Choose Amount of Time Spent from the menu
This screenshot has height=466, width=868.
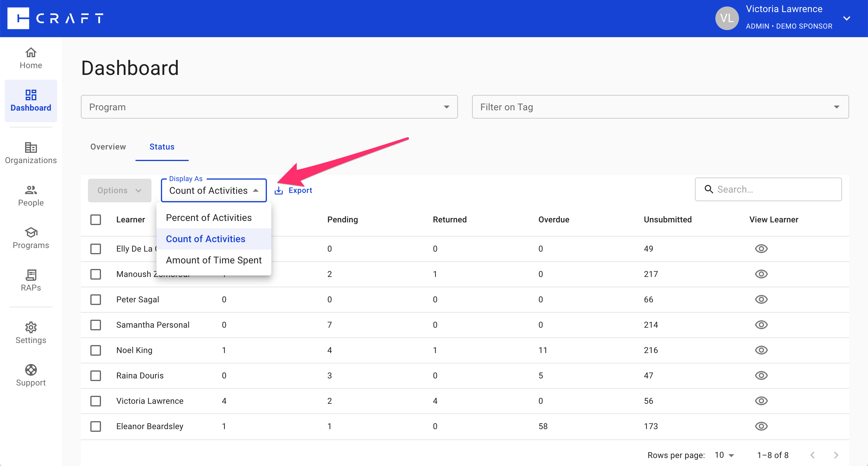click(x=214, y=260)
